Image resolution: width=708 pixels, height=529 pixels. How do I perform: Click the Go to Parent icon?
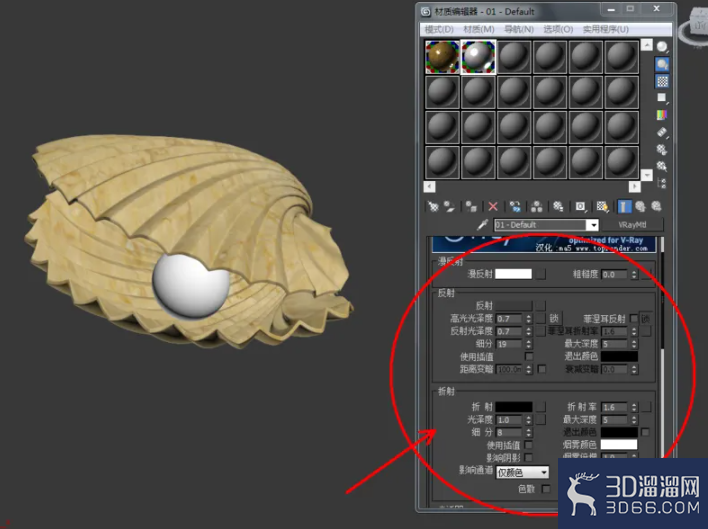tap(640, 207)
